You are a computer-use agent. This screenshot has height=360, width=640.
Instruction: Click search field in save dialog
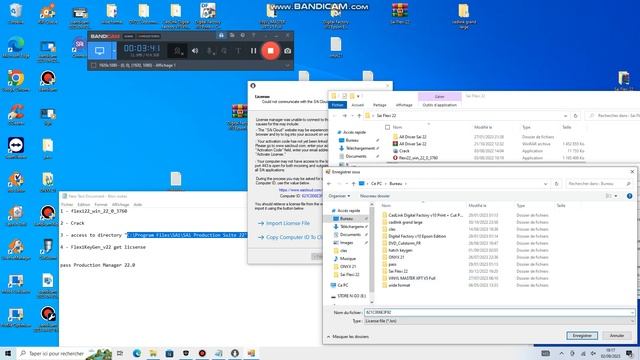599,184
